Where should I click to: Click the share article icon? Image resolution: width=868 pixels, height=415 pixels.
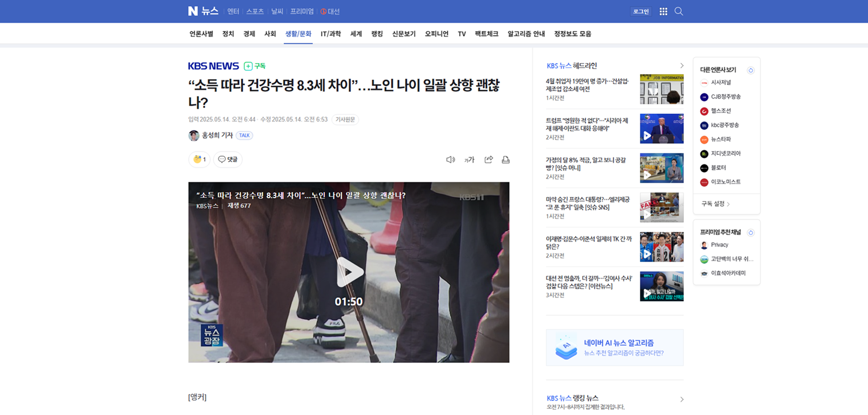click(488, 160)
